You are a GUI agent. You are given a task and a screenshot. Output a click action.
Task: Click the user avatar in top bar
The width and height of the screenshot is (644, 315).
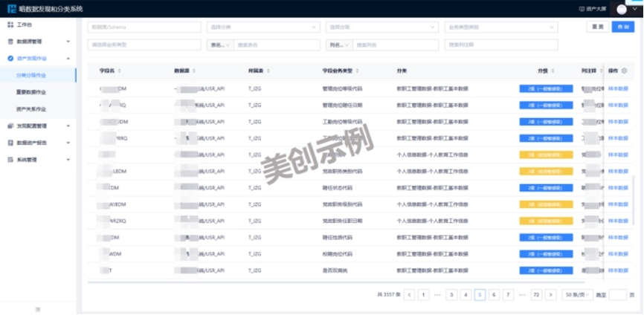click(622, 9)
